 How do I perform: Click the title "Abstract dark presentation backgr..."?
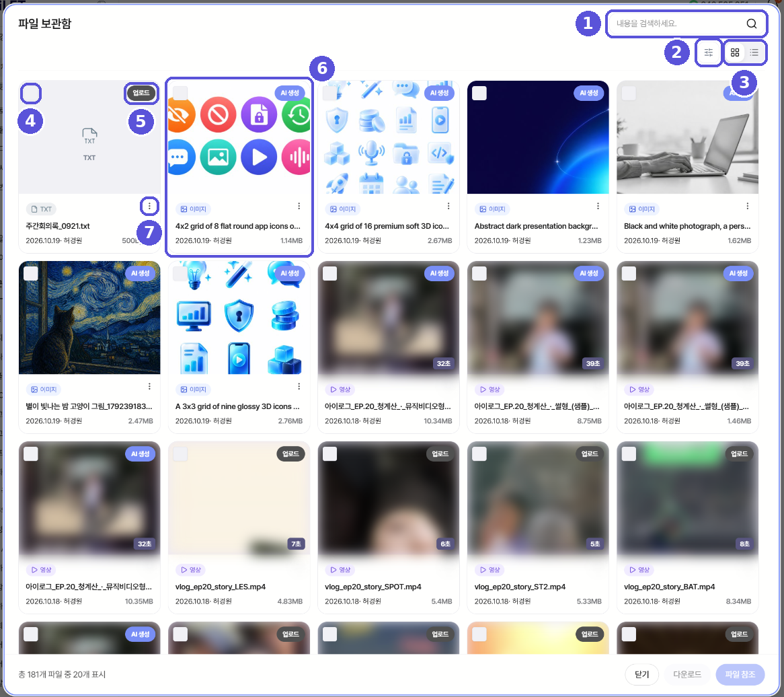pos(536,226)
